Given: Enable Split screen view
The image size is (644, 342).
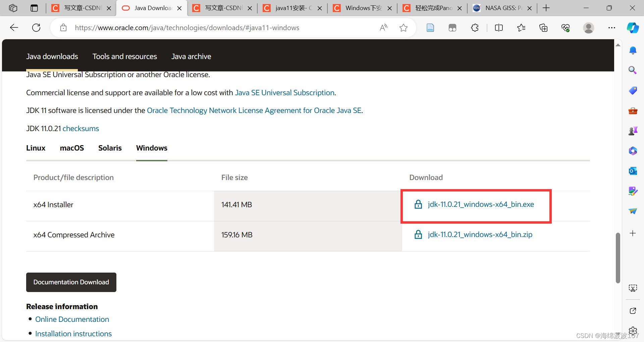Looking at the screenshot, I should click(x=499, y=27).
